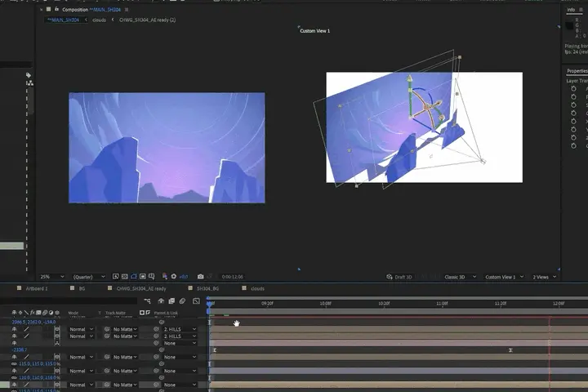Take a snapshot with the camera icon

click(x=201, y=277)
